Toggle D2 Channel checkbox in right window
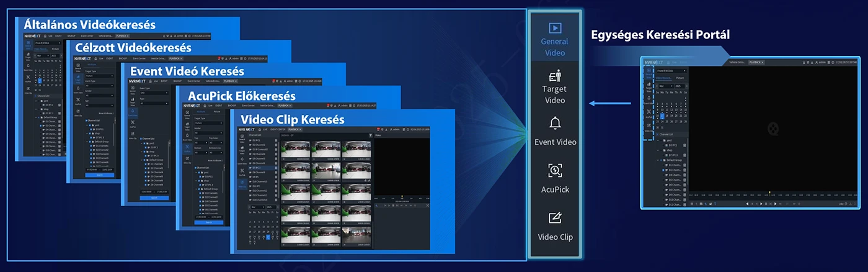The height and width of the screenshot is (272, 868). pyautogui.click(x=662, y=170)
